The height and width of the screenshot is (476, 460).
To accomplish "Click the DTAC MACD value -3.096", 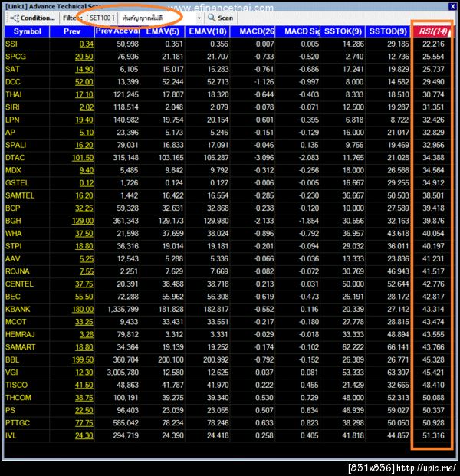I will [x=264, y=158].
